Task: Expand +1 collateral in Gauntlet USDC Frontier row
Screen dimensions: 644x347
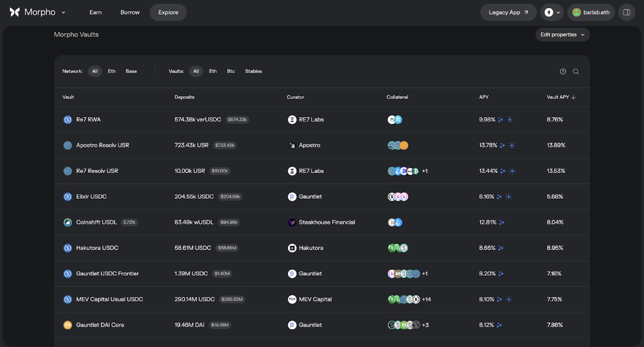Action: 425,273
